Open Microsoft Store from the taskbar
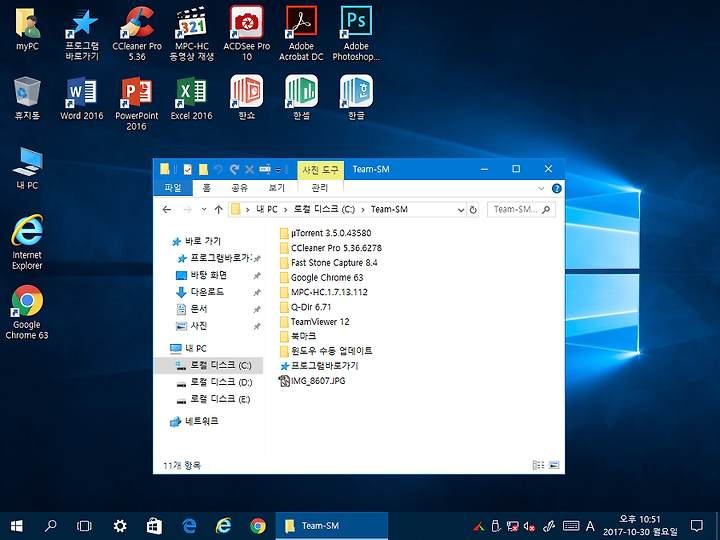720x540 pixels. (x=154, y=526)
